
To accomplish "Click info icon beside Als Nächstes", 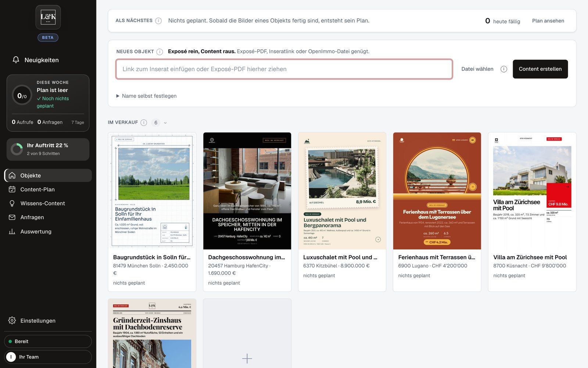I will [x=158, y=21].
